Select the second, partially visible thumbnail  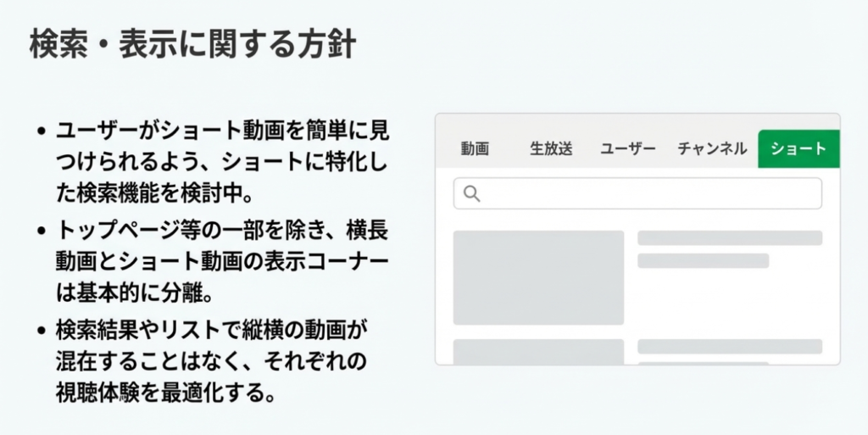pos(538,351)
